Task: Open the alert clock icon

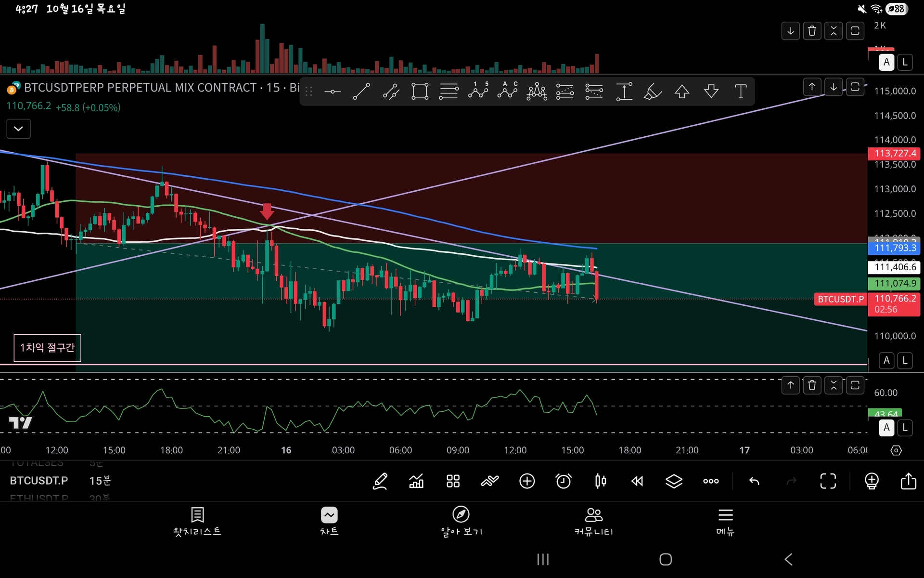Action: point(564,481)
